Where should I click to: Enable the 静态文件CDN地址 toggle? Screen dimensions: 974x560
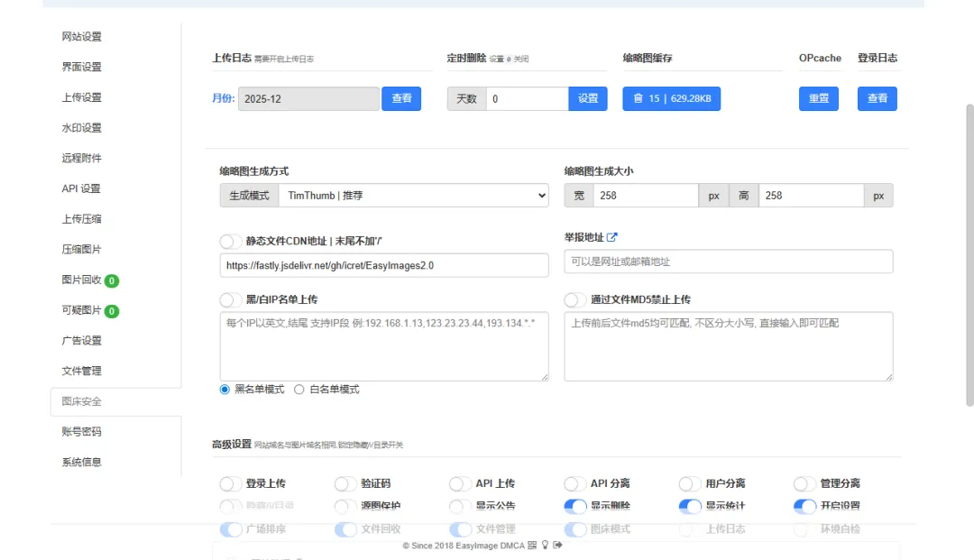pyautogui.click(x=231, y=242)
